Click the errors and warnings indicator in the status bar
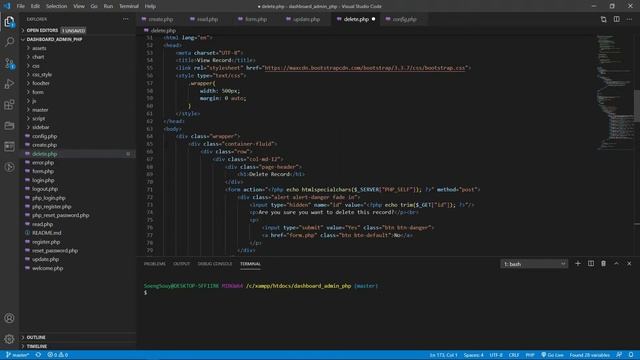Image resolution: width=640 pixels, height=360 pixels. pyautogui.click(x=58, y=355)
